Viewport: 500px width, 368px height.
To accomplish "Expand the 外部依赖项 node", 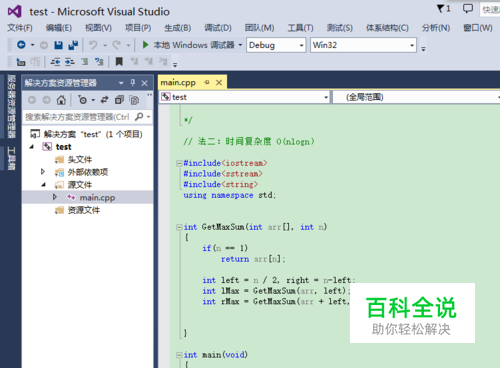I will [x=43, y=172].
